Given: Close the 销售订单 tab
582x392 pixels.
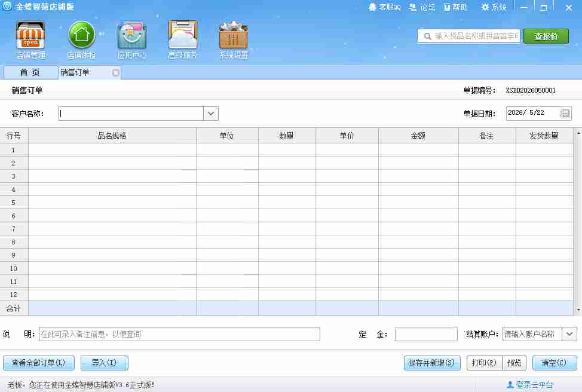Looking at the screenshot, I should (x=116, y=72).
